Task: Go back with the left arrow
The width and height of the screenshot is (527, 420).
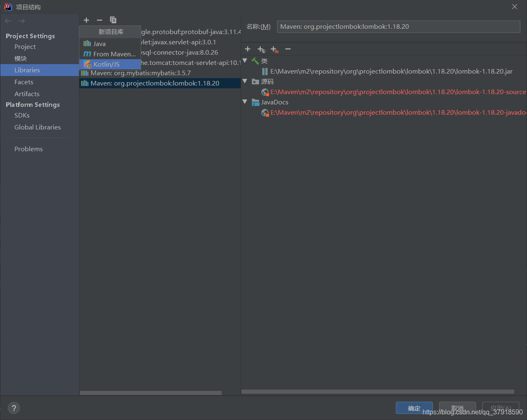Action: [x=8, y=21]
